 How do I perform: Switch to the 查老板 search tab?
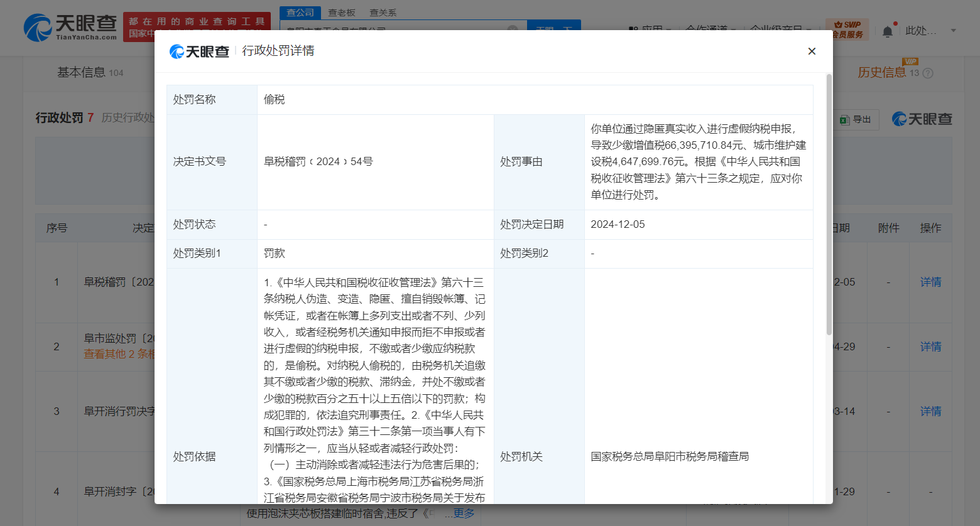tap(342, 13)
